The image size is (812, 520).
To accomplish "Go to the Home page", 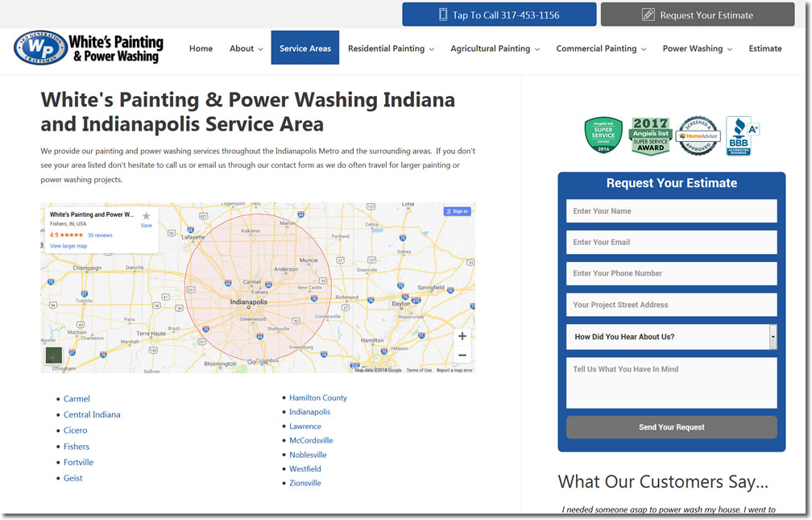I will point(201,48).
